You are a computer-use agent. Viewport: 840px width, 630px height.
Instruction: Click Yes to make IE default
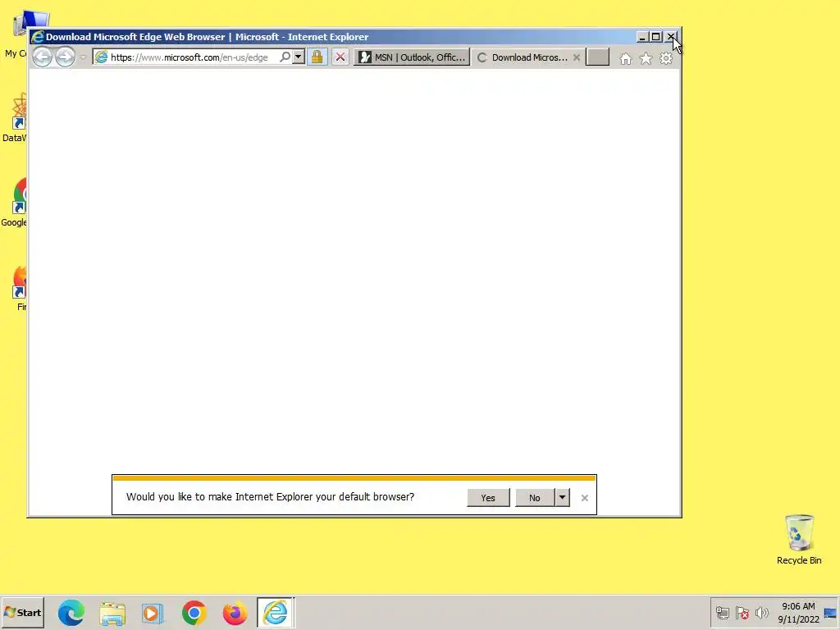(x=488, y=498)
